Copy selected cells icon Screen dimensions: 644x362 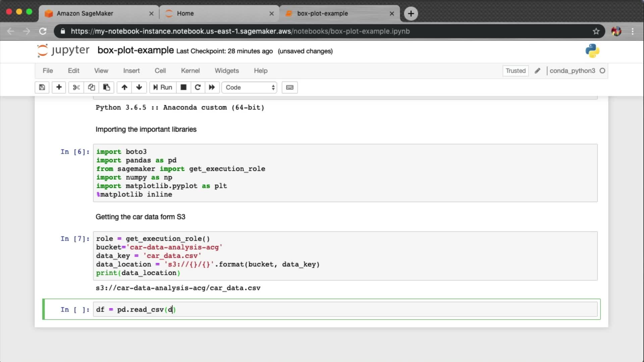(91, 87)
